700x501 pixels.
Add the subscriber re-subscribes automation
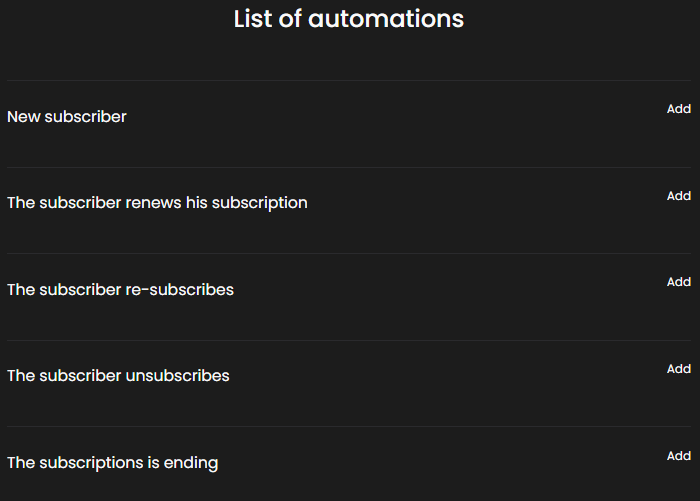pyautogui.click(x=679, y=282)
